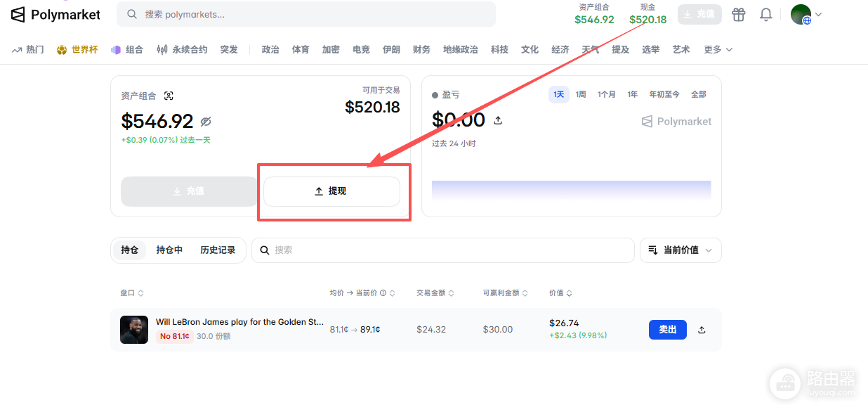Sort by 交易金额 column

pos(435,293)
